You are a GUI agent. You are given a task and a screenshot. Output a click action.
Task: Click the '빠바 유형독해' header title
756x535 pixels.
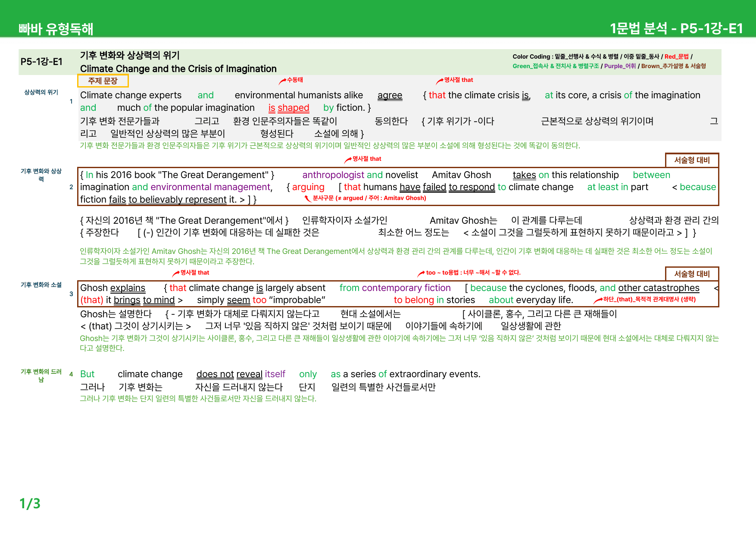[56, 29]
